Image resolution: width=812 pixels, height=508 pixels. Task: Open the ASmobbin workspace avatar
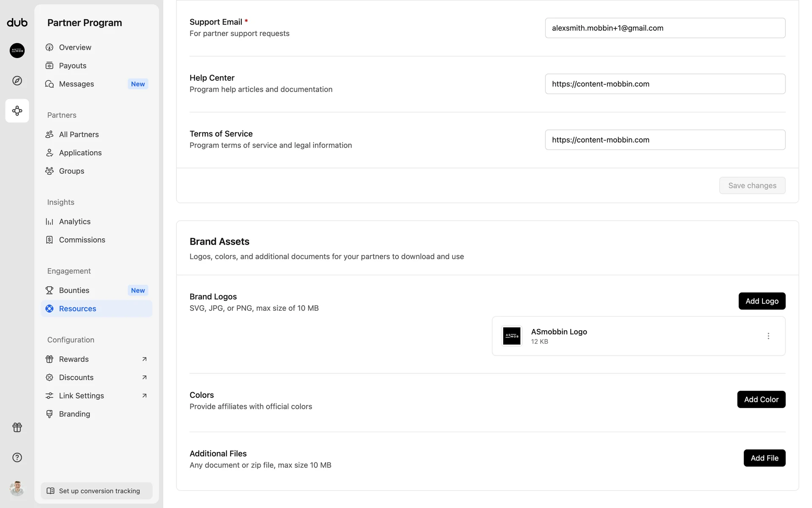point(17,51)
